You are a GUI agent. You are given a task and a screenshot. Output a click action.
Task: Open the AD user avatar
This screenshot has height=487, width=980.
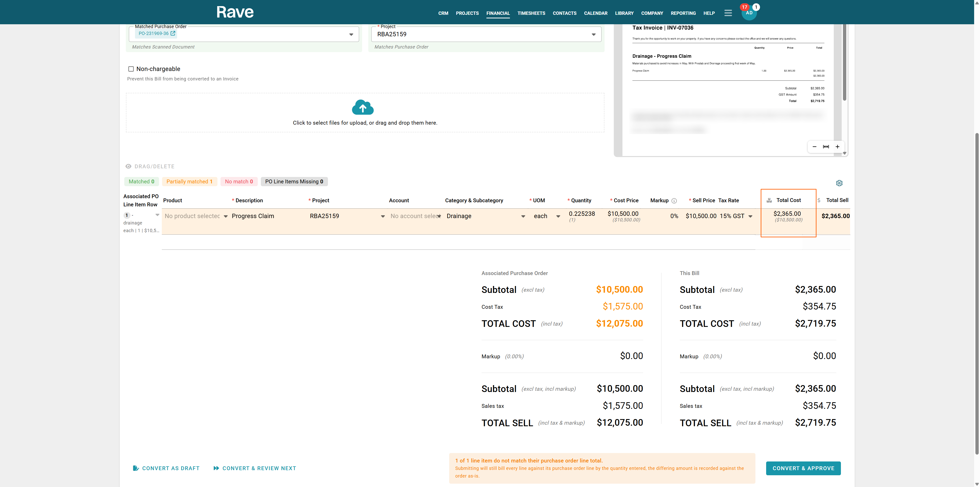click(x=749, y=13)
